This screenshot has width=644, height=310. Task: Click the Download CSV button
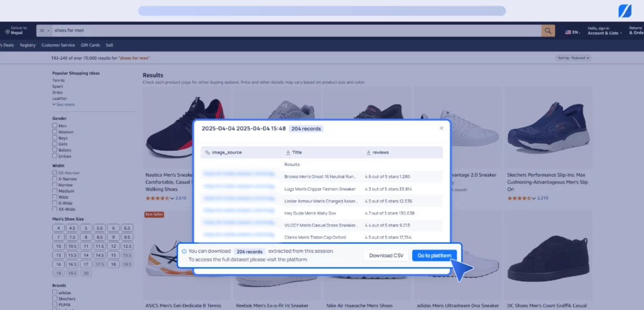tap(386, 255)
